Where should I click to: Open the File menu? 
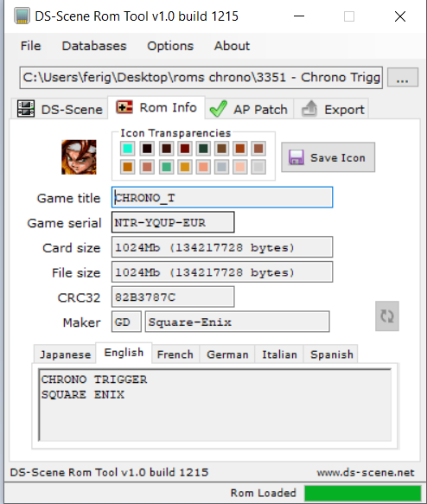[30, 46]
